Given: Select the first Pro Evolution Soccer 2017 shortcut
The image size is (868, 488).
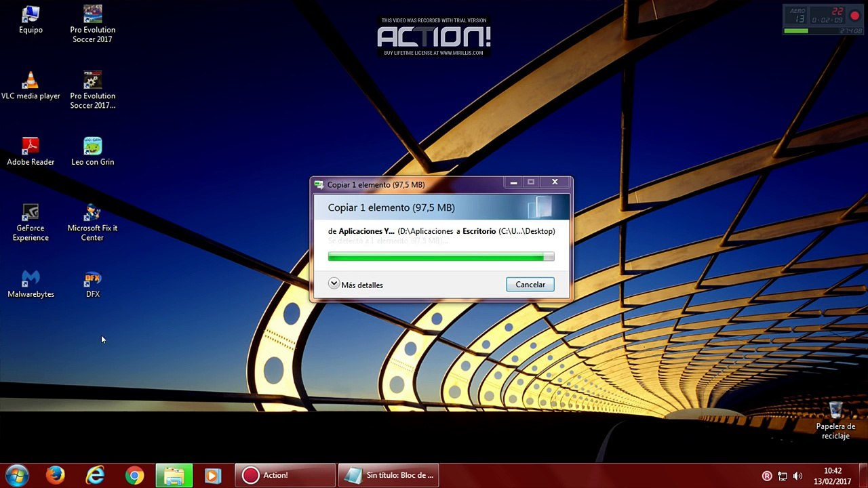Looking at the screenshot, I should pos(93,24).
